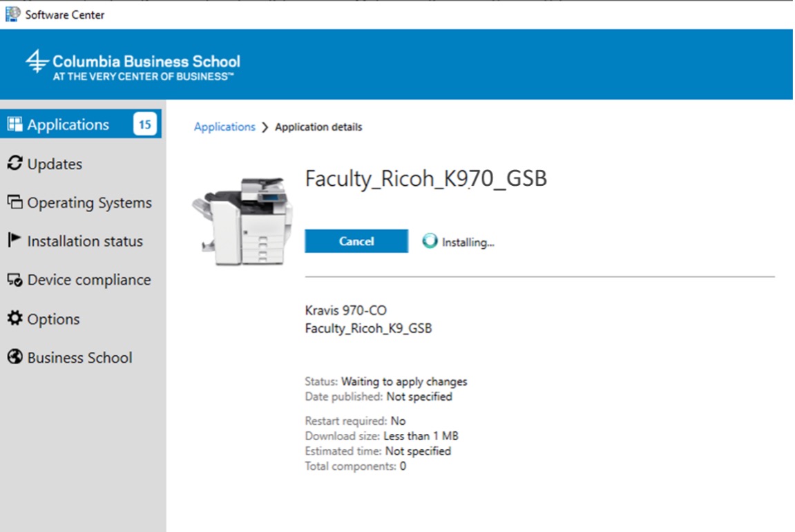Open the Business School sidebar item
The image size is (795, 532).
pyautogui.click(x=79, y=357)
